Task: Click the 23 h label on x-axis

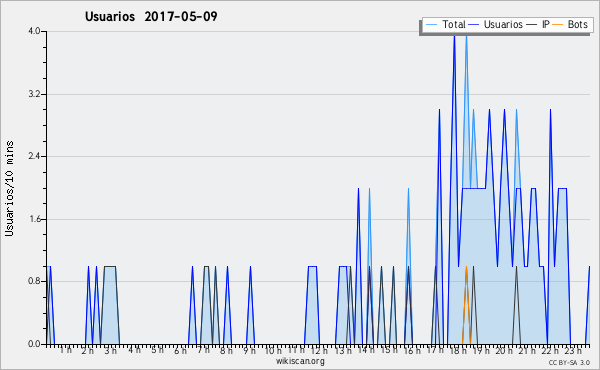Action: (x=574, y=350)
